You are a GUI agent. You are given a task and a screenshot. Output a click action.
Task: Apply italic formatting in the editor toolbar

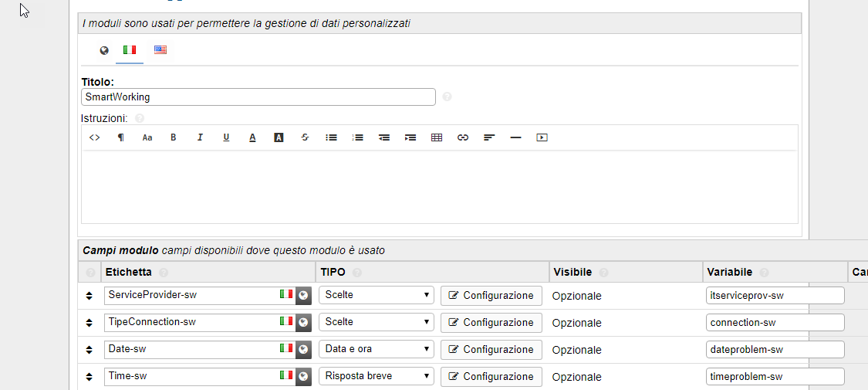coord(200,137)
